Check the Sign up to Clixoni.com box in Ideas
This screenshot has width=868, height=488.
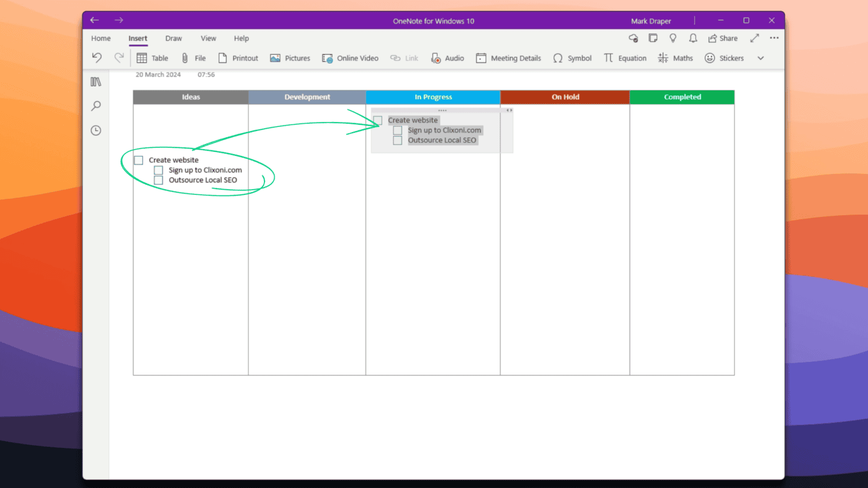(x=159, y=170)
